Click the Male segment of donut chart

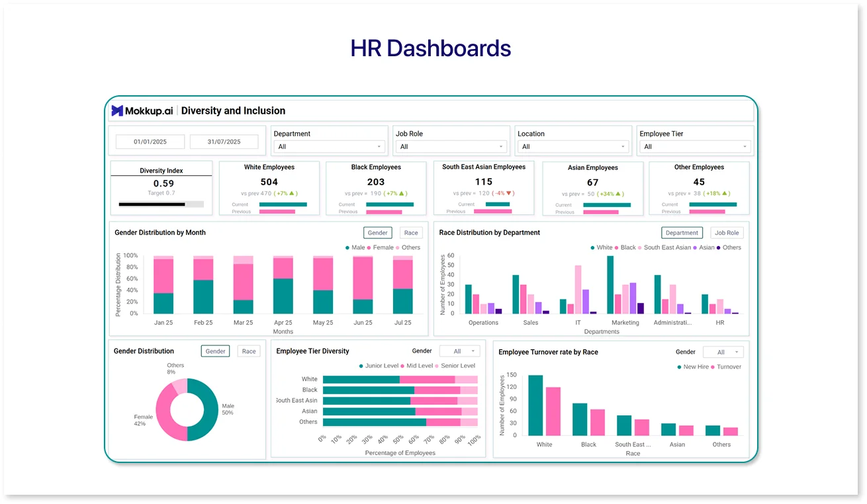tap(210, 410)
